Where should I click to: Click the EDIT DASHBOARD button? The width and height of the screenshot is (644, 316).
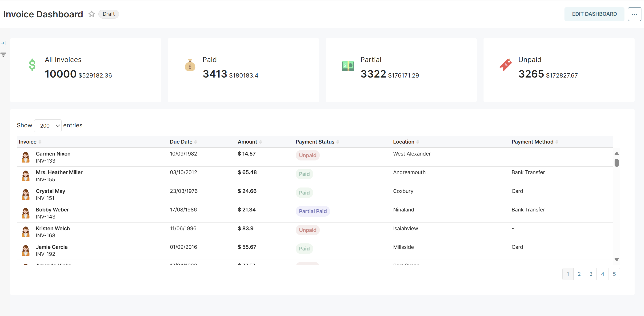tap(594, 14)
